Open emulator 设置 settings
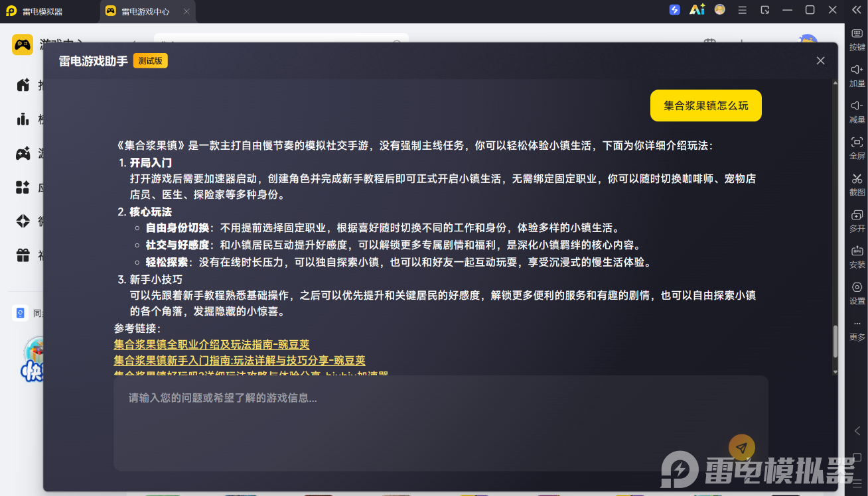Screen dimensions: 868x496 pyautogui.click(x=857, y=294)
